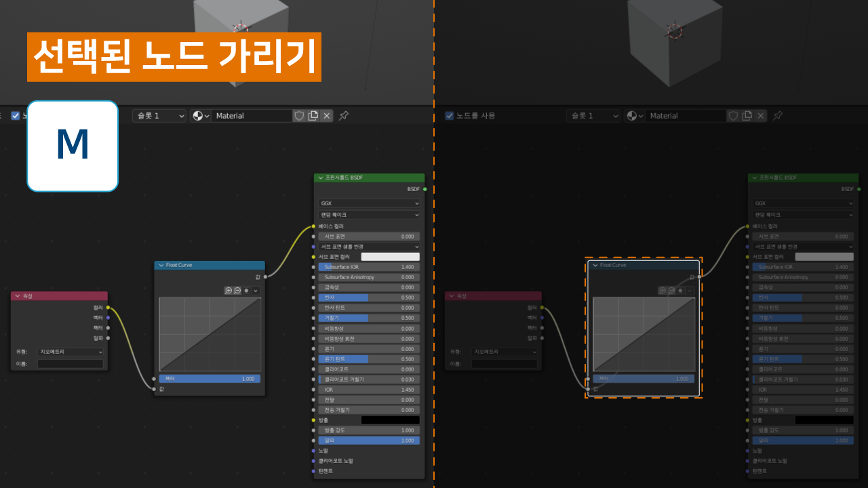868x488 pixels.
Task: Click zoom-out icon on bright Float Curve node
Action: [237, 290]
